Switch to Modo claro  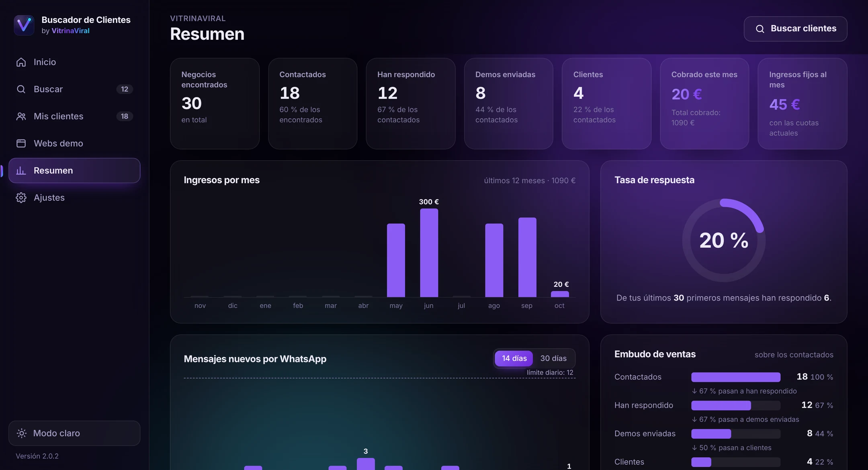click(x=74, y=433)
